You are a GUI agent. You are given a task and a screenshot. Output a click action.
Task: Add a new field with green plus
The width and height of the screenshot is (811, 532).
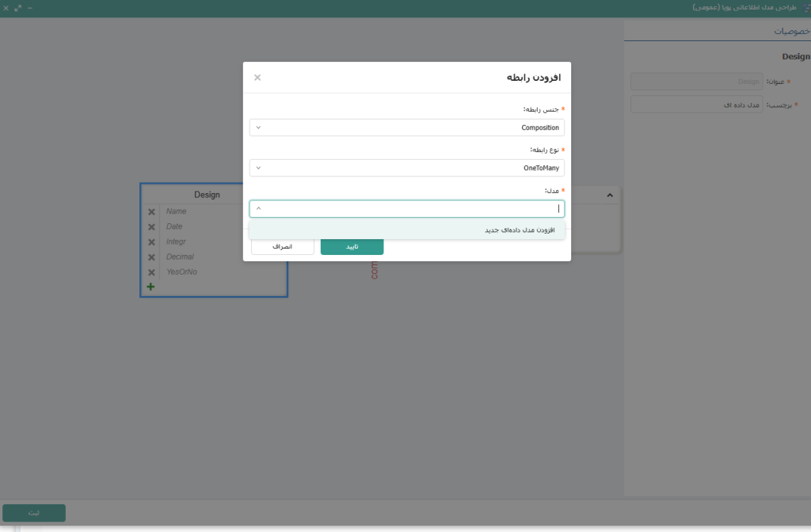[x=150, y=287]
